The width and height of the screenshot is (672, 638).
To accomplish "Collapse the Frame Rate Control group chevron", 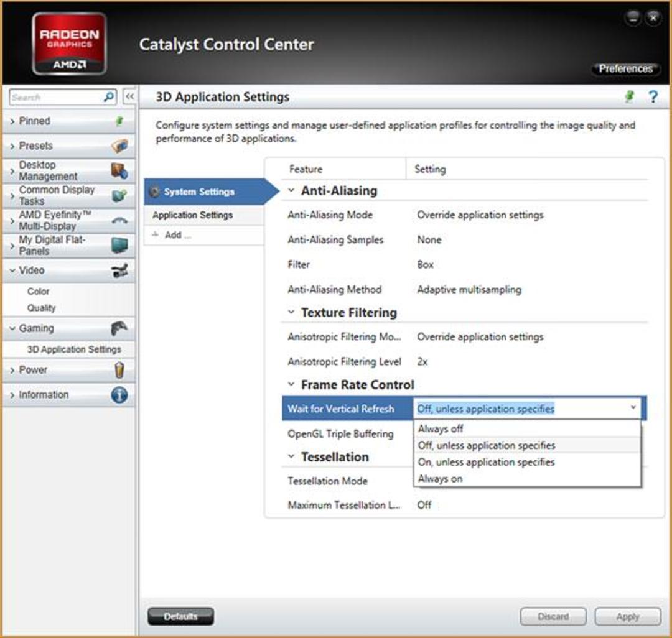I will pyautogui.click(x=291, y=384).
